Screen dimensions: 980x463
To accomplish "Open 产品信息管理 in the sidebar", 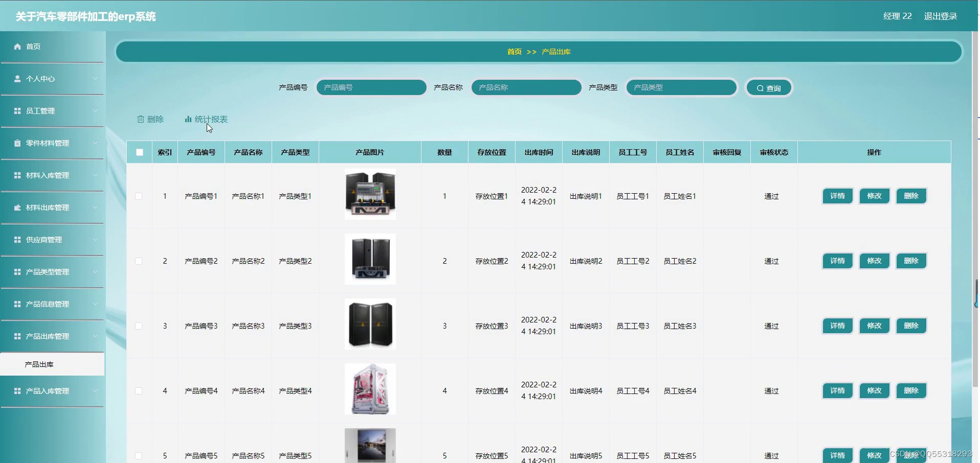I will (x=52, y=304).
